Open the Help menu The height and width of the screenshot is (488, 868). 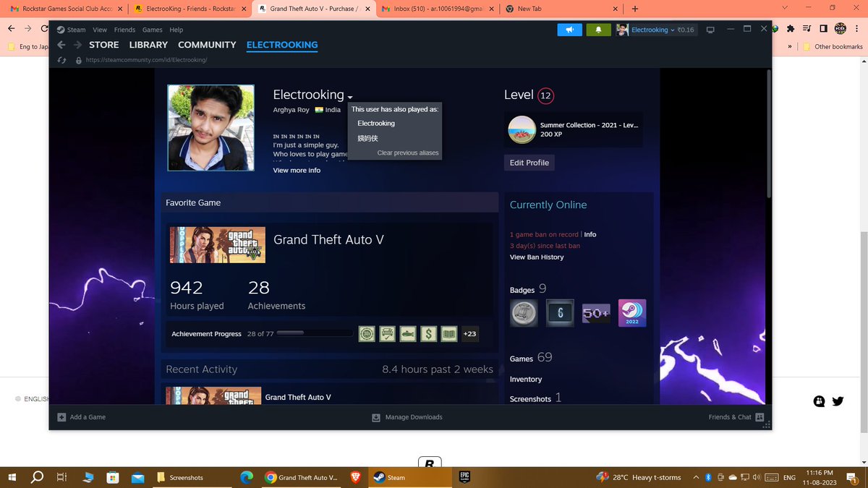[x=176, y=30]
